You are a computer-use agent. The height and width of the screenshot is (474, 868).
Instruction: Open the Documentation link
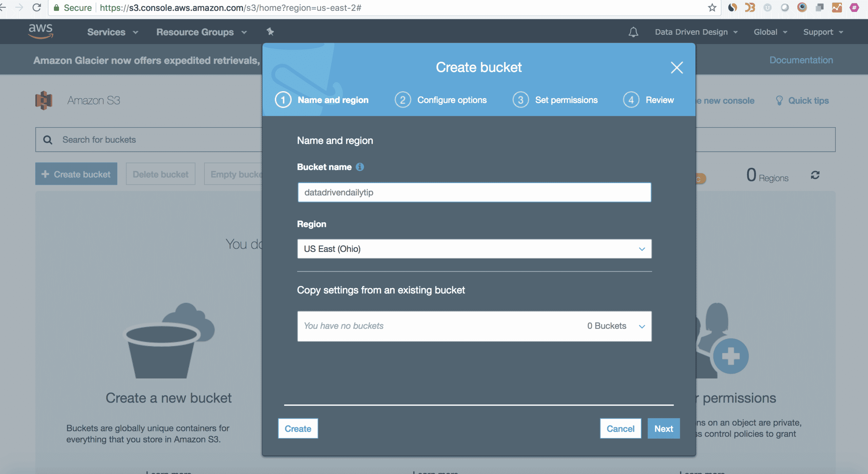(x=801, y=60)
